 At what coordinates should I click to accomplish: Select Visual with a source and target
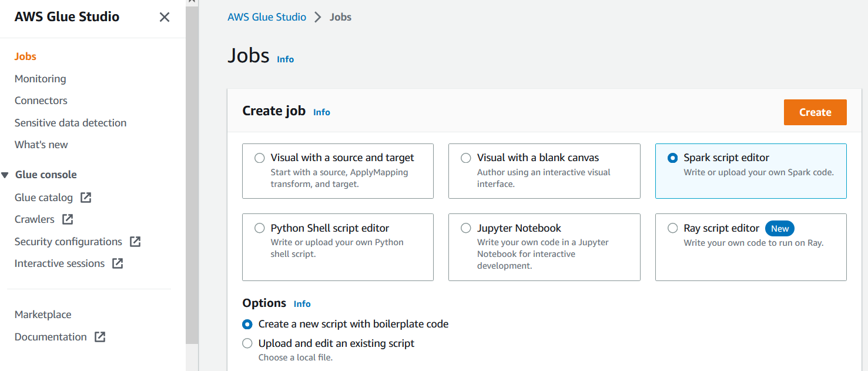click(x=260, y=158)
